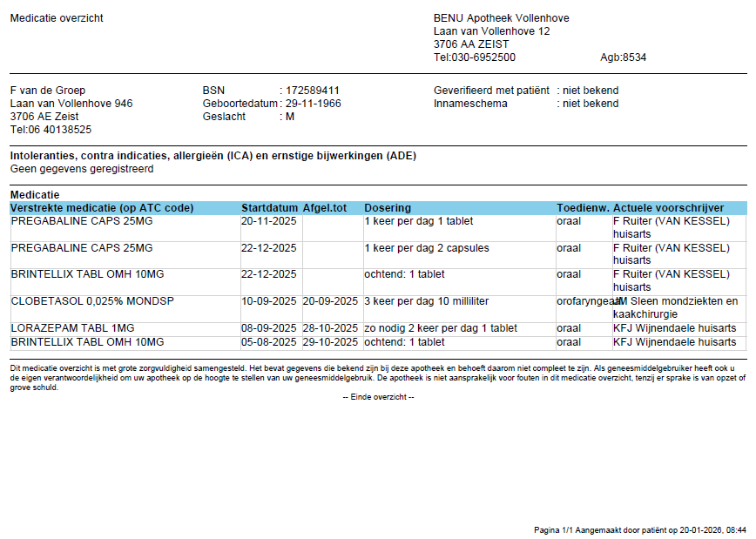Select the "Toedienw." column header
This screenshot has height=539, width=756.
click(583, 208)
